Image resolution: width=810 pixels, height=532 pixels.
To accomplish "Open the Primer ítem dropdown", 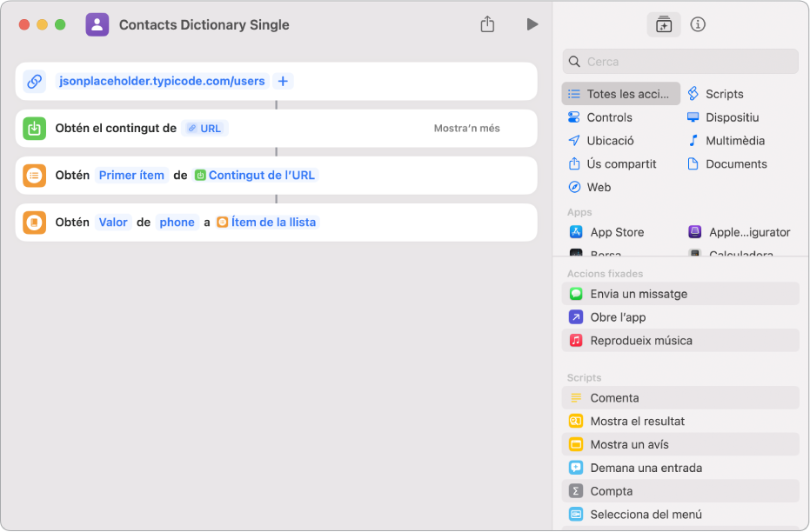I will (131, 176).
